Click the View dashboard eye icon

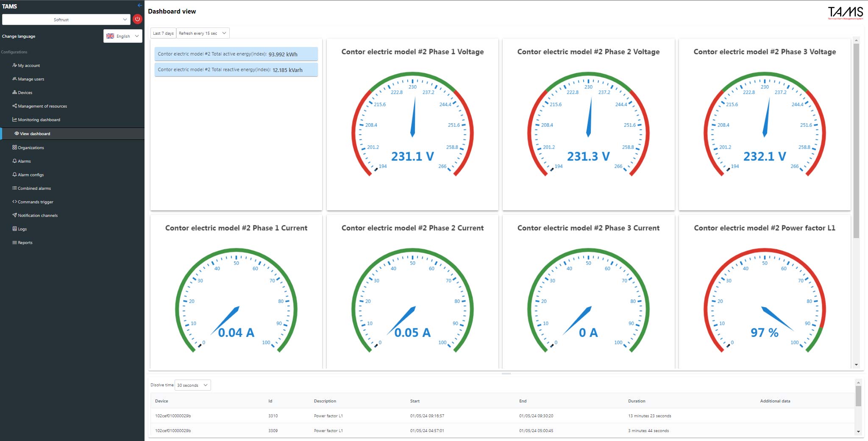(17, 133)
